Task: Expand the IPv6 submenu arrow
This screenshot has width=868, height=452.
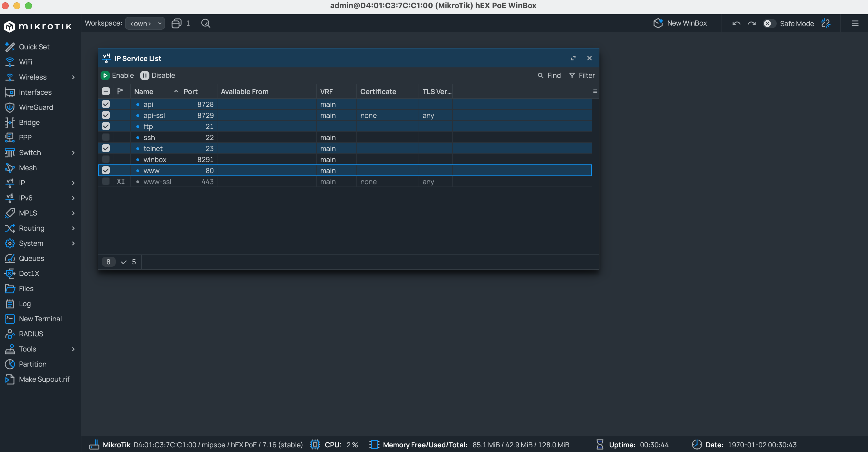Action: [74, 198]
